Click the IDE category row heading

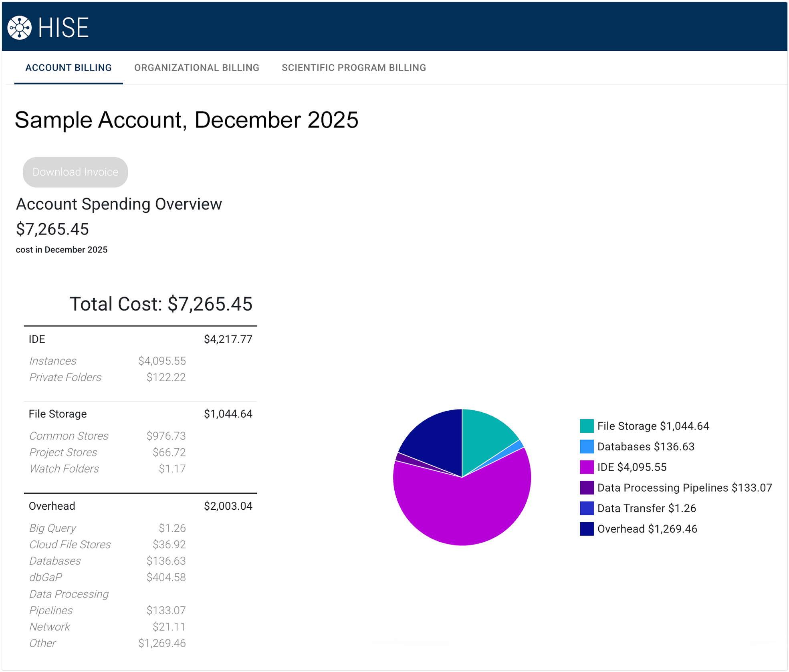click(37, 339)
